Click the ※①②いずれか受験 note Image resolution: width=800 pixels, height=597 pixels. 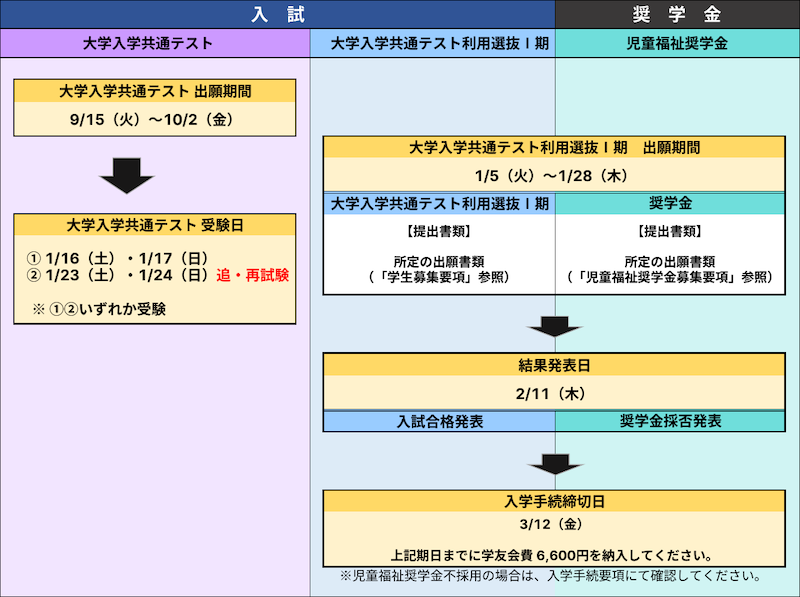[x=99, y=309]
